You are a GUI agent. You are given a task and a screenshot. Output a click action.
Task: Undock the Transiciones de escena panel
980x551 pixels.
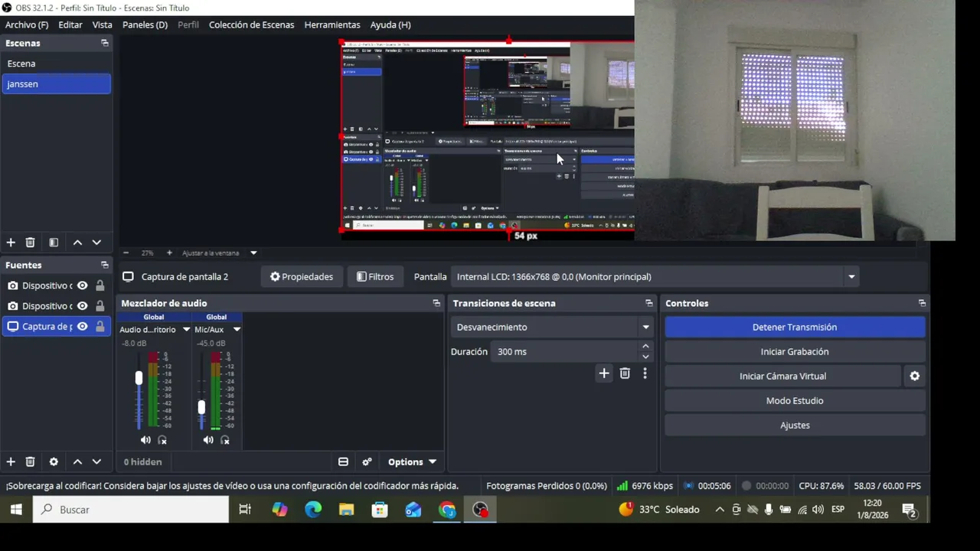click(649, 303)
